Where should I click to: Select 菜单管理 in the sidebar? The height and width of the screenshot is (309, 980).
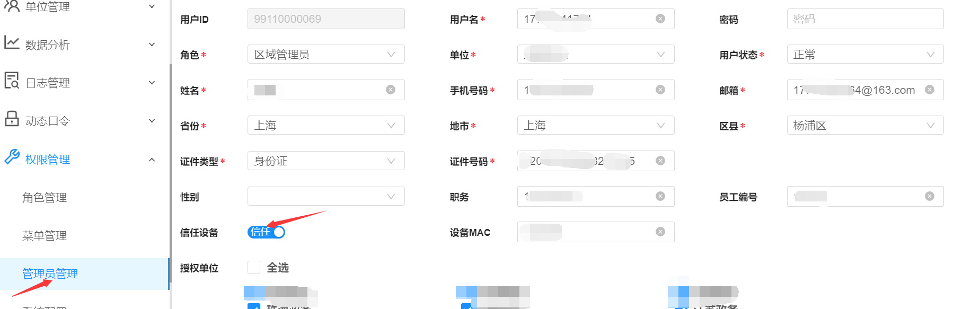45,236
